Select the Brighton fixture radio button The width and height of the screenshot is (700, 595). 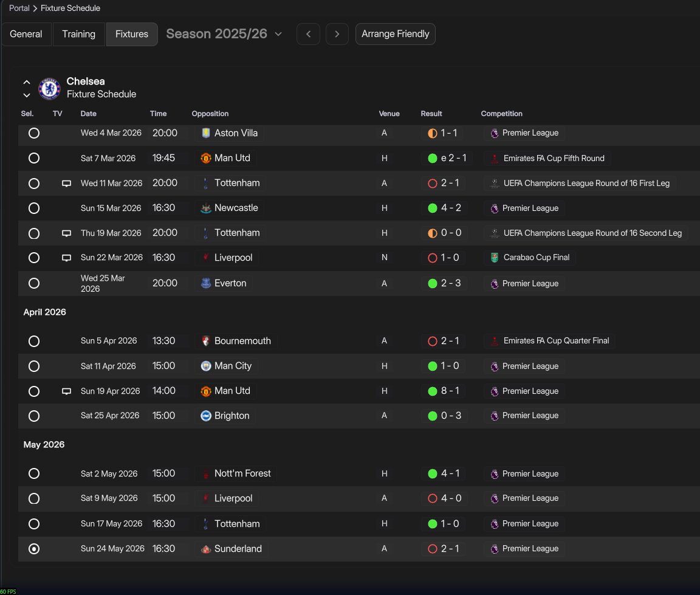34,416
